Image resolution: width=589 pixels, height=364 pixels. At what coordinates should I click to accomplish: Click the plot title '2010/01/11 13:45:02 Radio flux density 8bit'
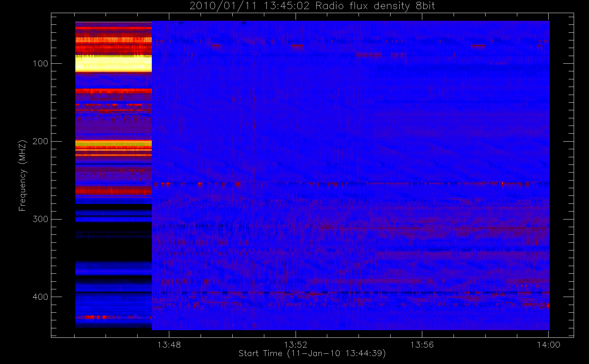coord(312,6)
